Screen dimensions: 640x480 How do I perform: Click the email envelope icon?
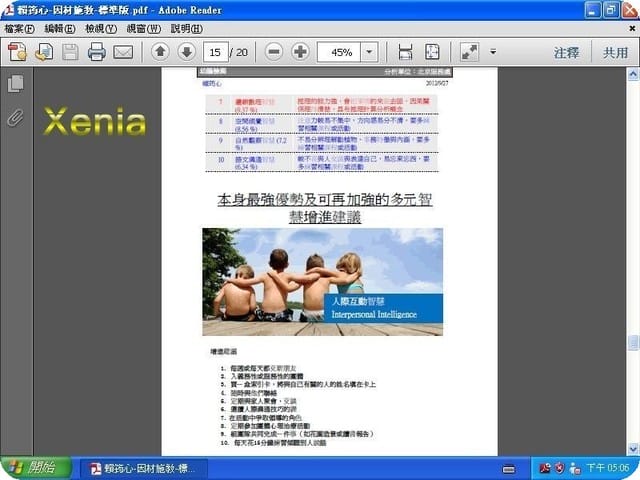[123, 52]
